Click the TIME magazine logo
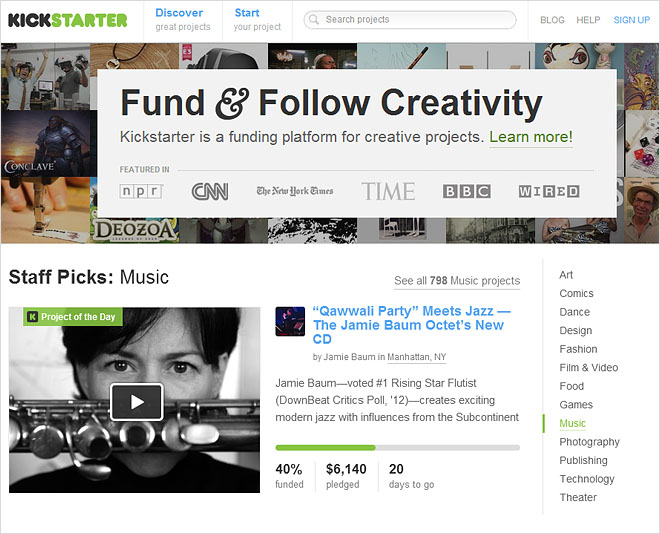Screen dimensions: 660x534 (388, 191)
